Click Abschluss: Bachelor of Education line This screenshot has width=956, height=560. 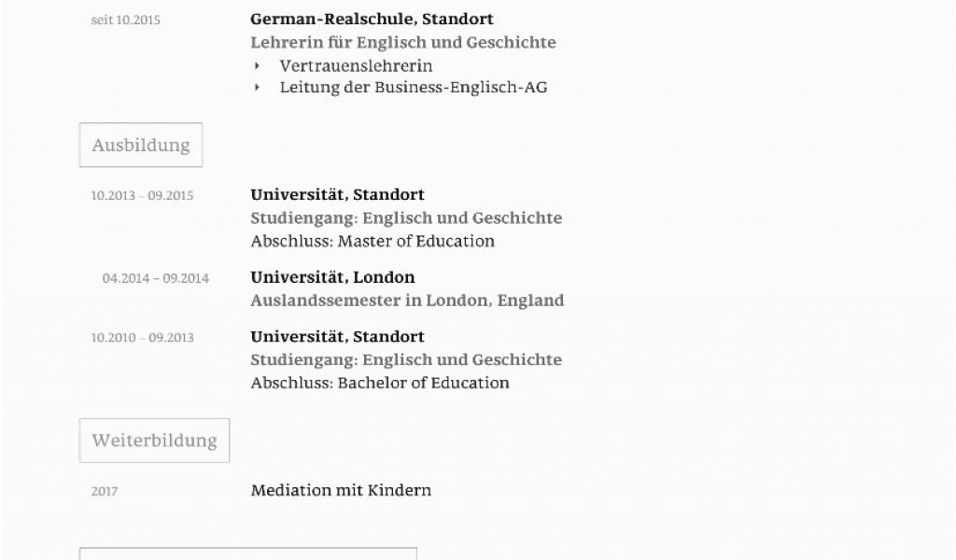pyautogui.click(x=380, y=384)
